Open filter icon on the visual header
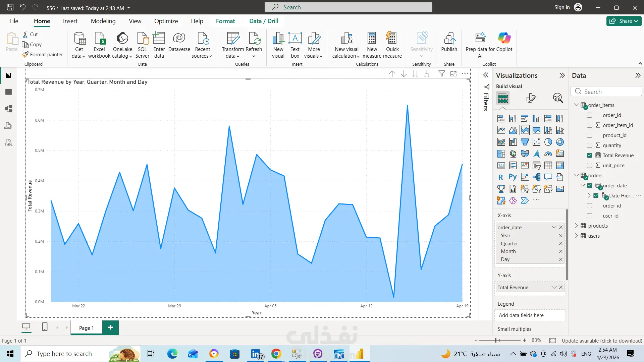This screenshot has width=644, height=362. click(x=442, y=74)
